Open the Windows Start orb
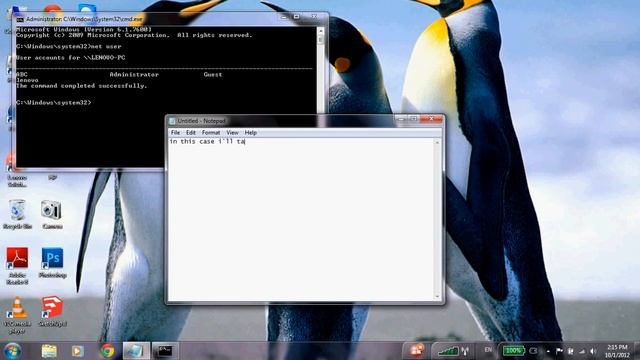The height and width of the screenshot is (360, 640). [12, 351]
